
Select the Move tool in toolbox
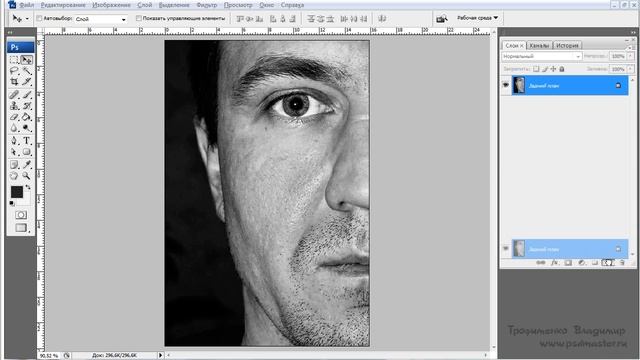coord(27,60)
